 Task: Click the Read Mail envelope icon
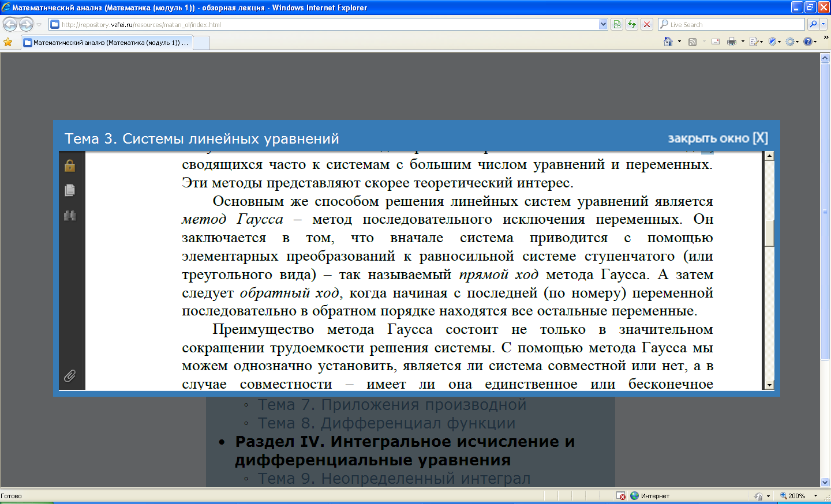point(716,42)
